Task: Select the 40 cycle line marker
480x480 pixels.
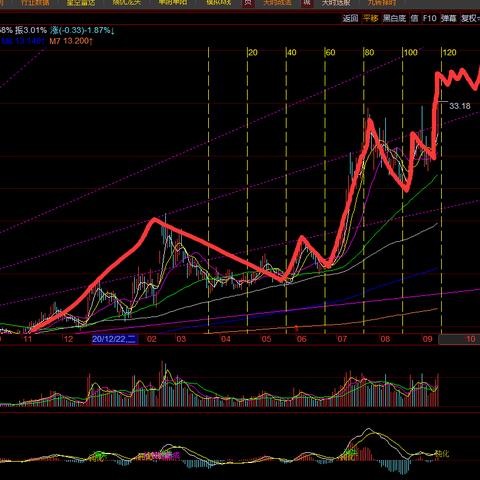Action: pos(292,53)
